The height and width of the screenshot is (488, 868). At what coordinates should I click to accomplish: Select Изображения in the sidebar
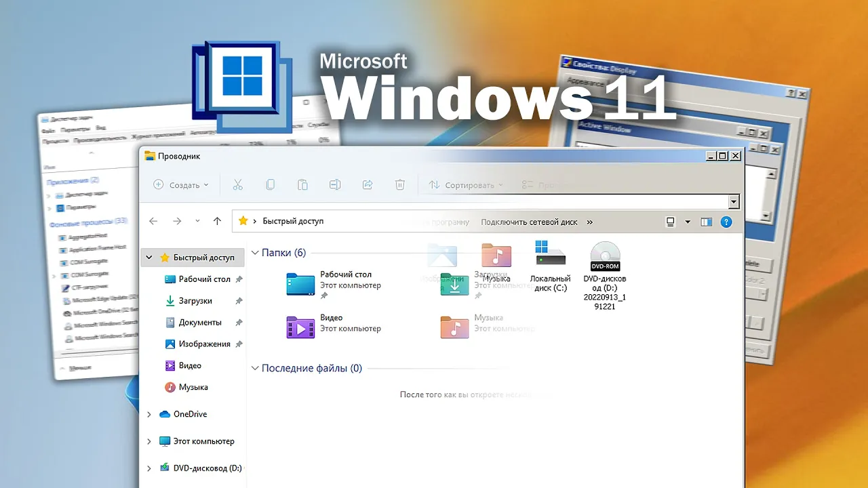tap(204, 344)
